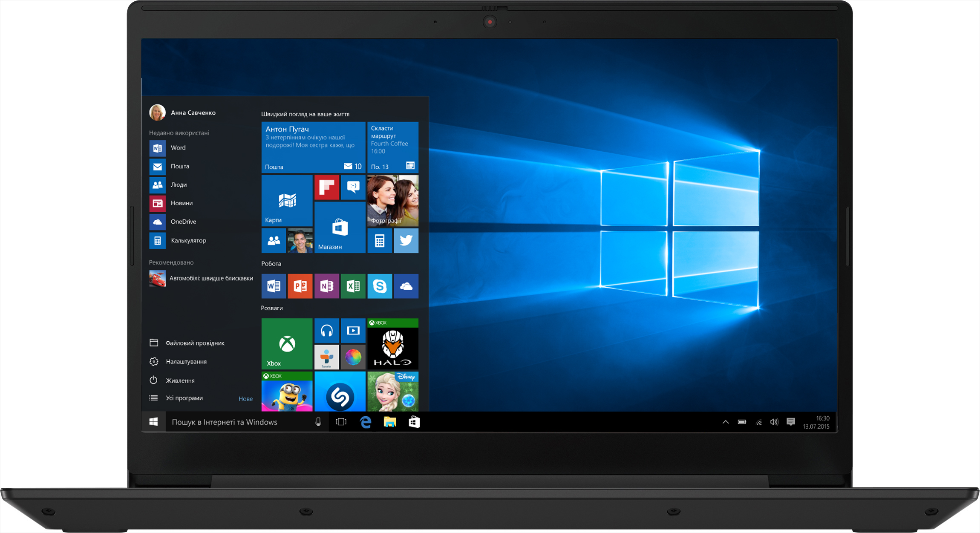Click the Анна Савченко user account

183,112
